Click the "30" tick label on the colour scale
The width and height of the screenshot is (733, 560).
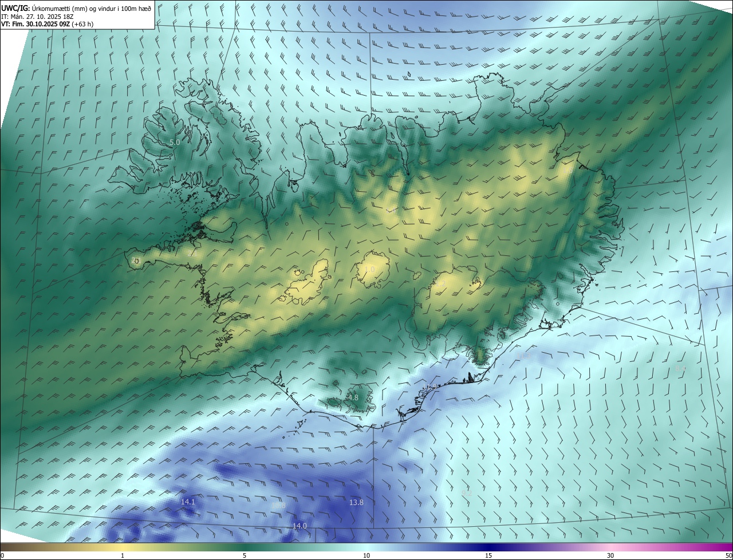coord(610,555)
